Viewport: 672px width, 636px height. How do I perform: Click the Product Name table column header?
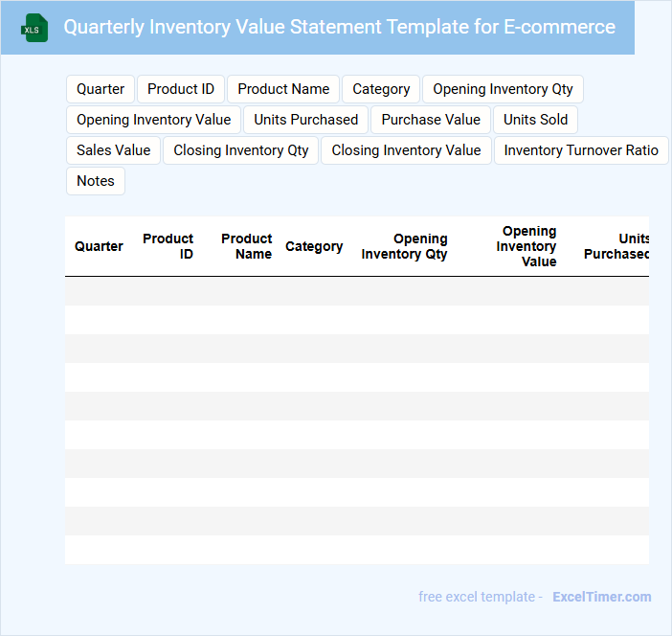[247, 246]
